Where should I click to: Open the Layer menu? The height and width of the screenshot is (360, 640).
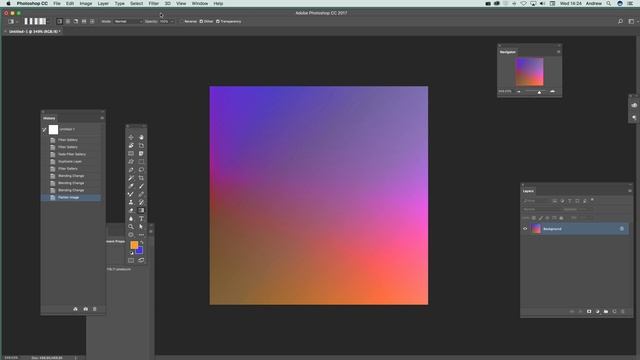coord(103,3)
